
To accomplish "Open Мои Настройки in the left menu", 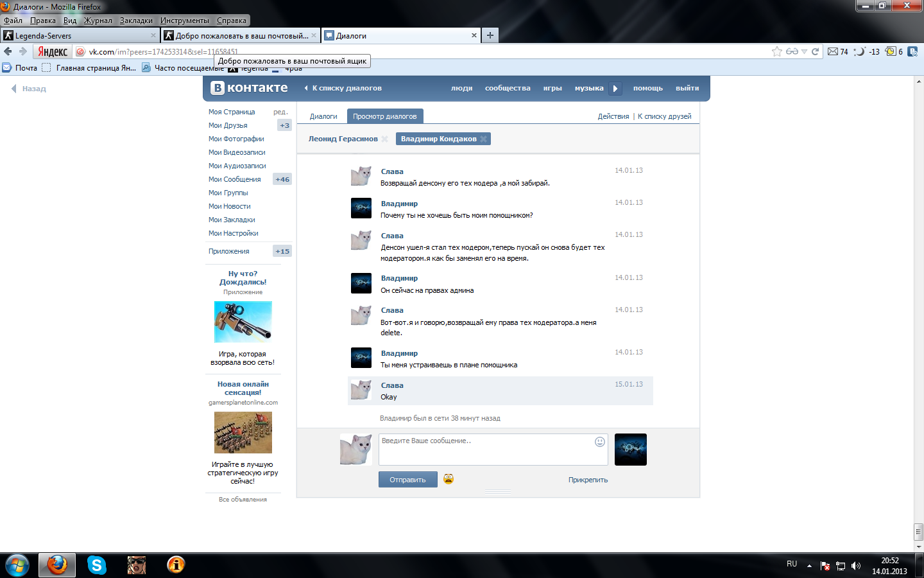I will point(233,233).
